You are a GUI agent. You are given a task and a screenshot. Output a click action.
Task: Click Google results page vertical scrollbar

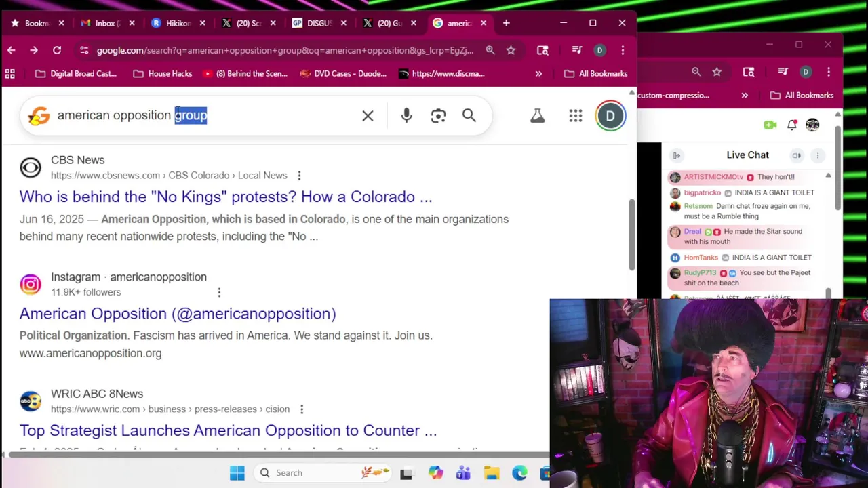click(x=632, y=235)
